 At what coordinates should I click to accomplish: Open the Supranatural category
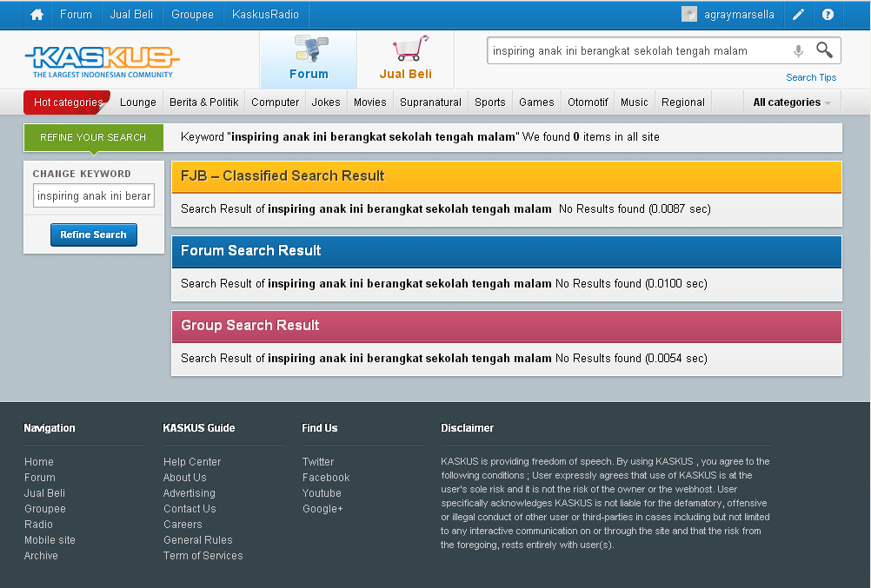pyautogui.click(x=430, y=102)
